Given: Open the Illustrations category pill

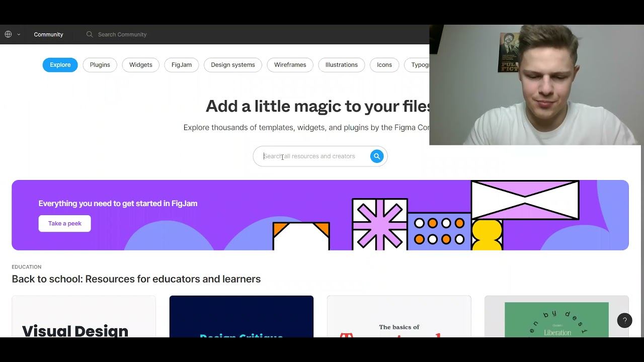Looking at the screenshot, I should click(342, 65).
